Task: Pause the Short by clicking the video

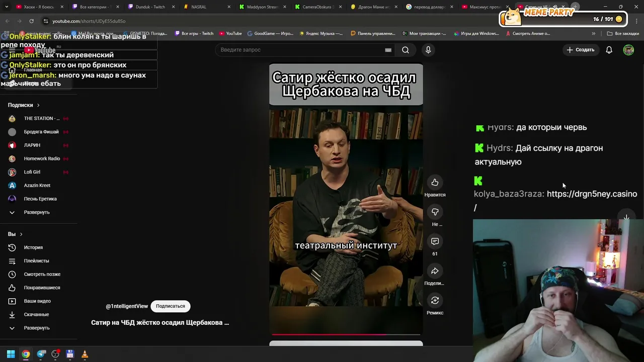Action: click(346, 199)
